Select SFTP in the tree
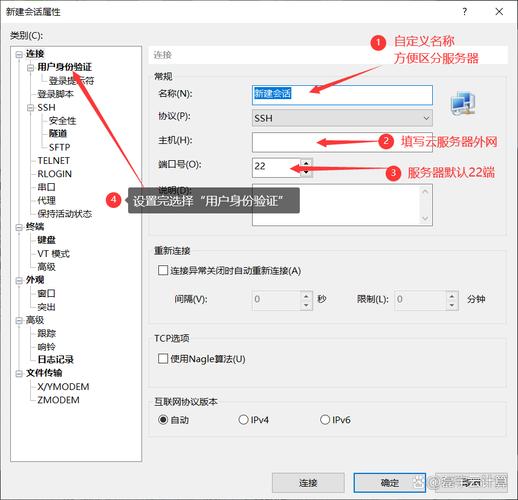Viewport: 518px width, 500px height. [59, 147]
